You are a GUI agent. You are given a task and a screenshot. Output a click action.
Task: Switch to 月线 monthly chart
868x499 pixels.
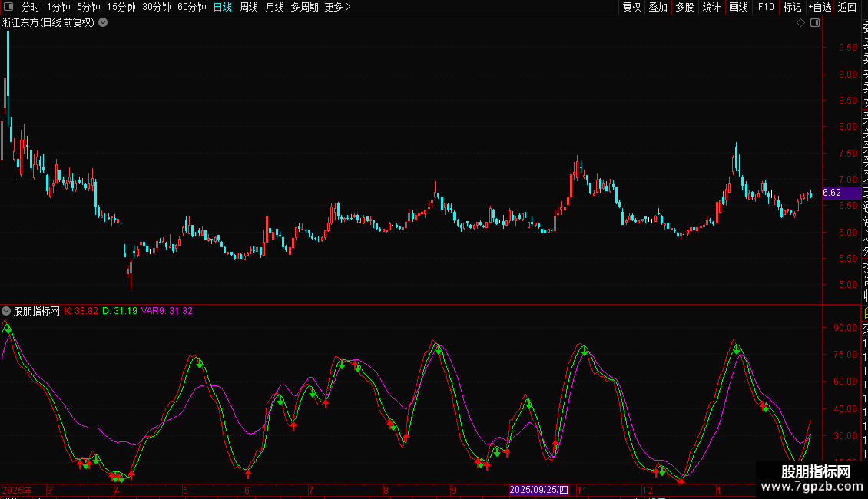click(274, 7)
